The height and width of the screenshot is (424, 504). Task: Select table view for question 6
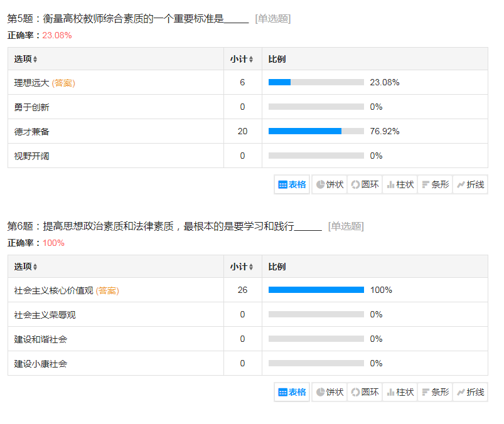(x=292, y=392)
